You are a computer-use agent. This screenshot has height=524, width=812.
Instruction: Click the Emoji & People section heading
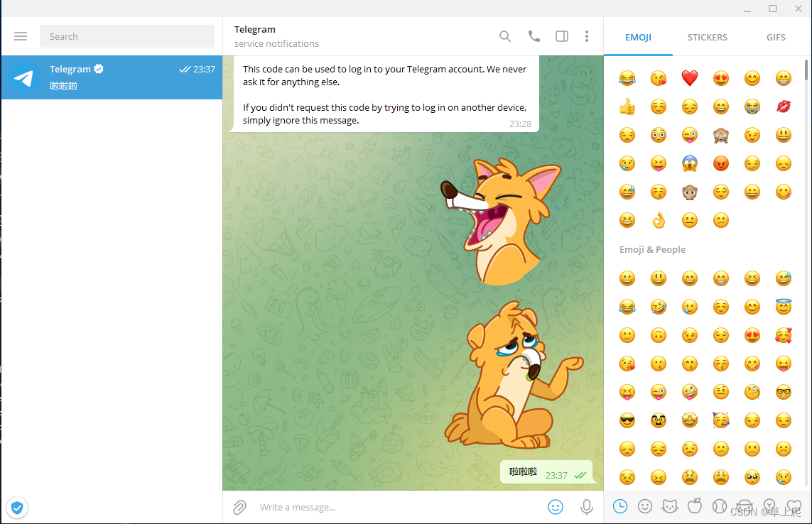tap(652, 249)
